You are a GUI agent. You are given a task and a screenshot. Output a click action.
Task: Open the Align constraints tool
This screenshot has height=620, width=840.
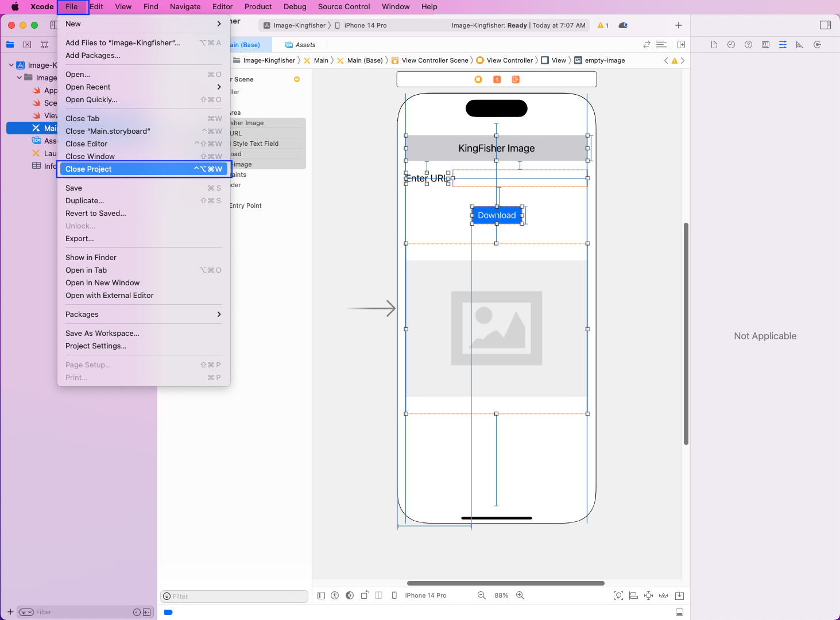(x=633, y=596)
